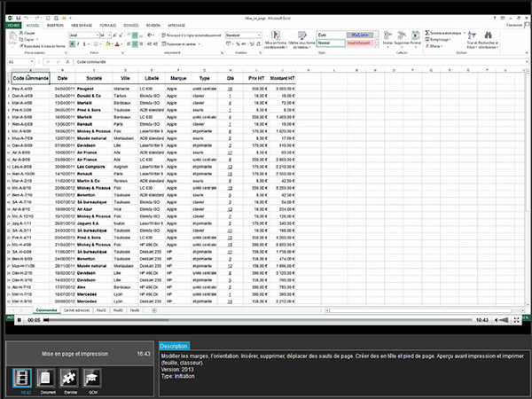Collapse the ribbon with the arrow
Screen dimensions: 532x399
tap(527, 53)
